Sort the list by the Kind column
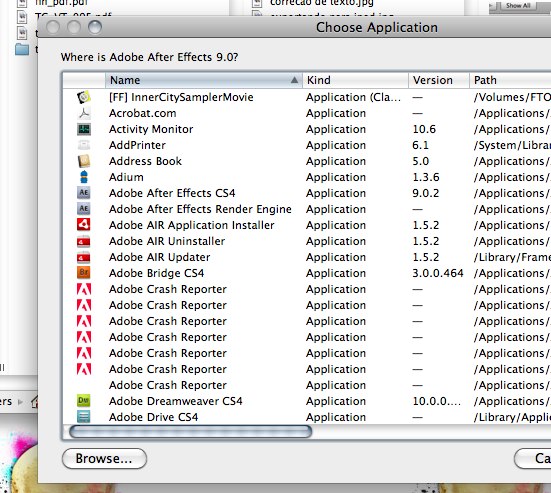The image size is (551, 493). click(x=355, y=80)
